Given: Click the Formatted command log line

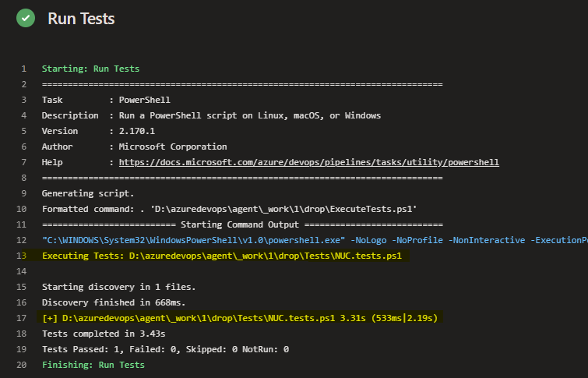Looking at the screenshot, I should 229,209.
